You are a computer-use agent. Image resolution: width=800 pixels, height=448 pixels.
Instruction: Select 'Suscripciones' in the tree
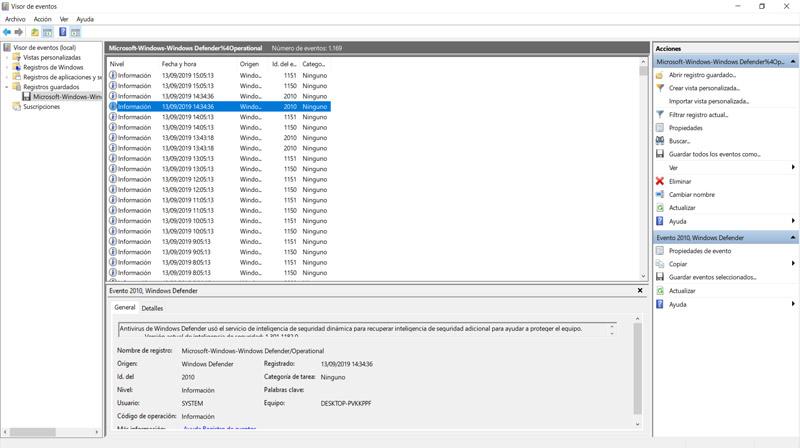point(41,107)
